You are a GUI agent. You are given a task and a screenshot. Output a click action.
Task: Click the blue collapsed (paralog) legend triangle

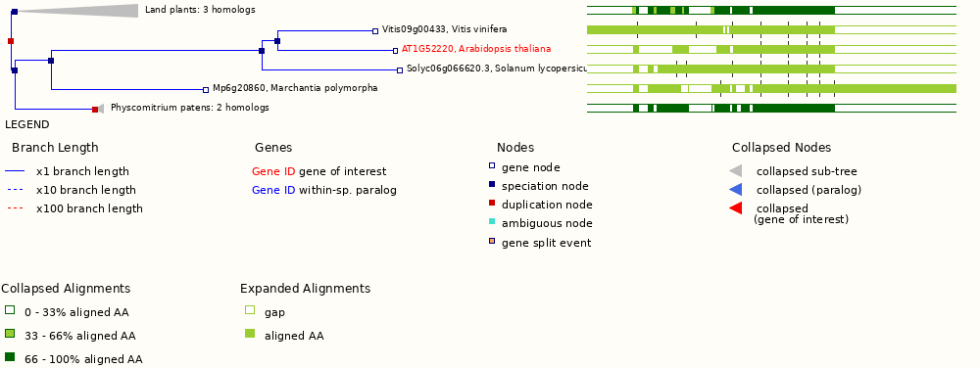pyautogui.click(x=736, y=190)
